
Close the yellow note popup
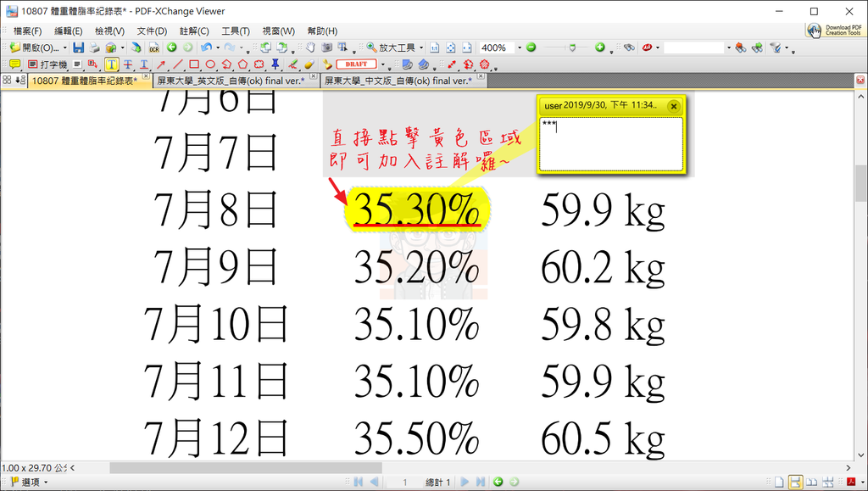[x=673, y=106]
